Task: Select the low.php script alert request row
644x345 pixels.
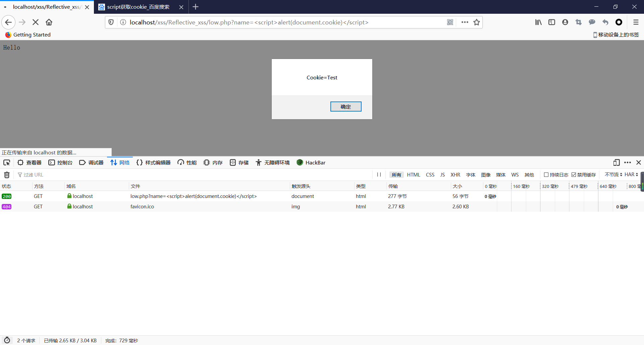Action: pyautogui.click(x=321, y=196)
